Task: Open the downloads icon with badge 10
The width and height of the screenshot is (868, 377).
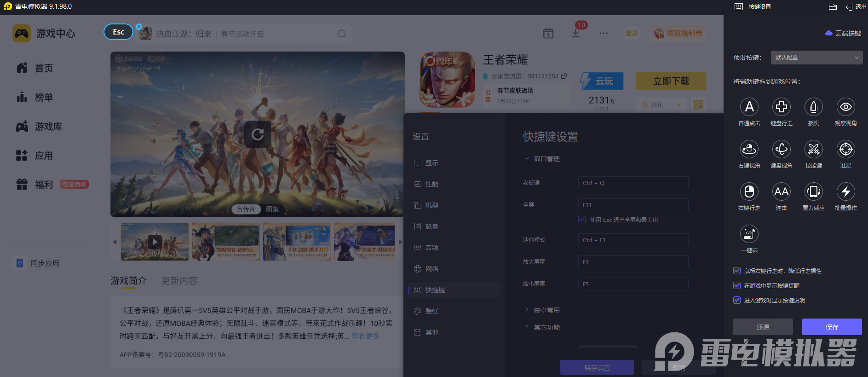Action: pos(575,33)
